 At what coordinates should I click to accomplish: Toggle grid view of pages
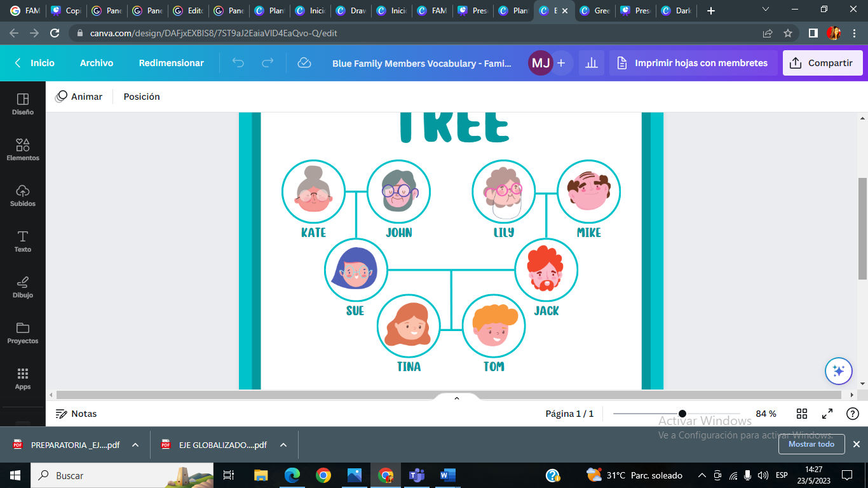pyautogui.click(x=802, y=414)
